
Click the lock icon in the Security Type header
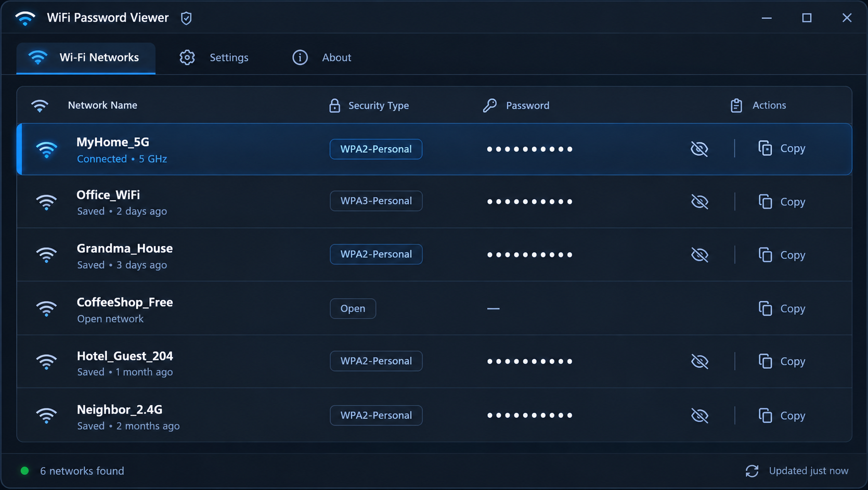point(334,106)
